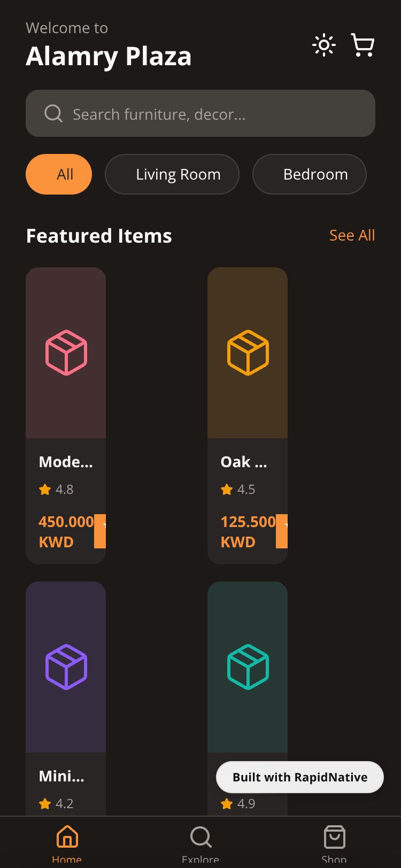The height and width of the screenshot is (868, 401).
Task: Toggle the light/dark theme sun icon
Action: 324,45
